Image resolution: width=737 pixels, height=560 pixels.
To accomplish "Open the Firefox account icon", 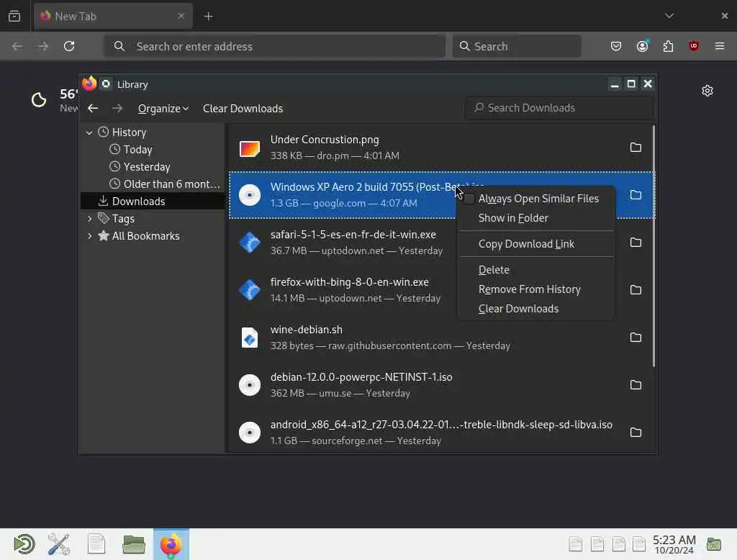I will click(x=643, y=46).
